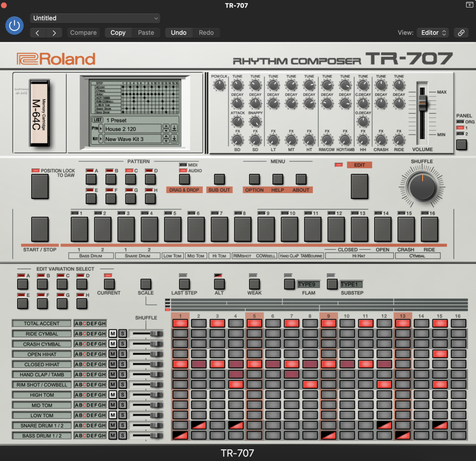
Task: Click step pad 9 above the Rimshot label
Action: (x=266, y=229)
